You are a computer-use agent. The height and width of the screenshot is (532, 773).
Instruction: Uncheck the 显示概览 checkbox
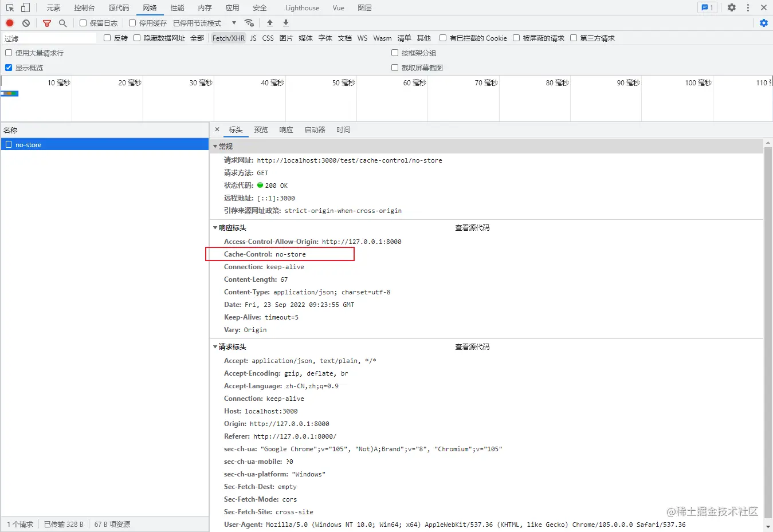[9, 68]
